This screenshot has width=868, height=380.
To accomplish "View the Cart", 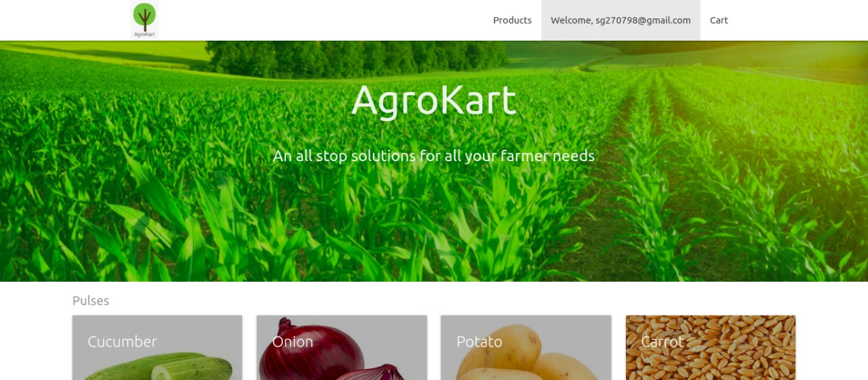I will (719, 20).
